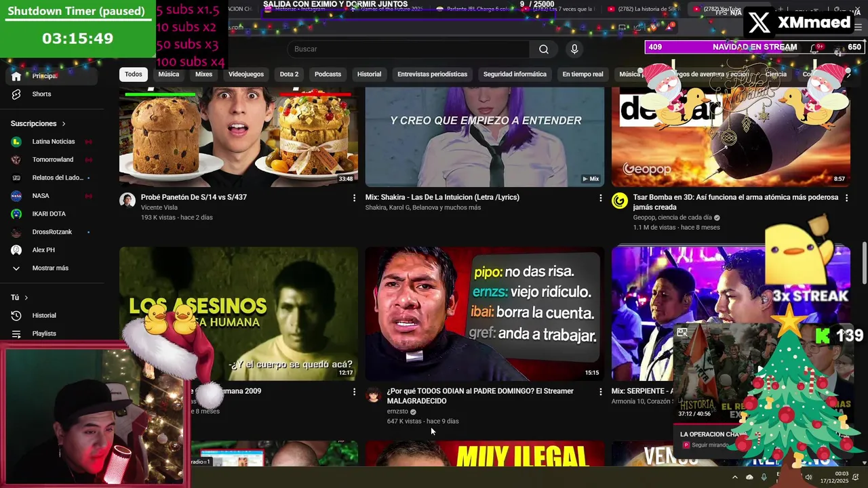
Task: Open ernzsto channel avatar
Action: click(x=374, y=394)
